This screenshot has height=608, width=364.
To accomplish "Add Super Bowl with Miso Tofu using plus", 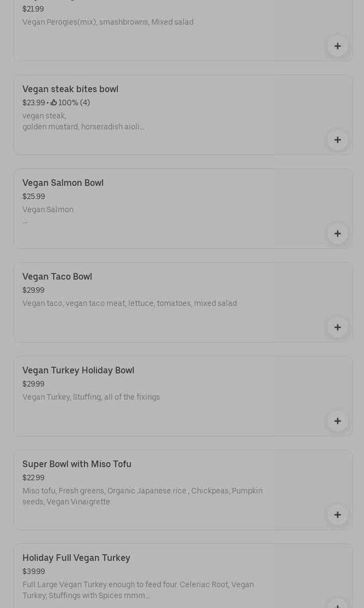I will (337, 515).
